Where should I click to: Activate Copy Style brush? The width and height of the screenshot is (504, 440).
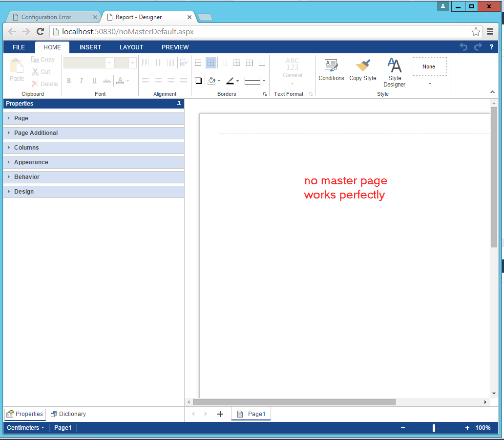pyautogui.click(x=363, y=70)
